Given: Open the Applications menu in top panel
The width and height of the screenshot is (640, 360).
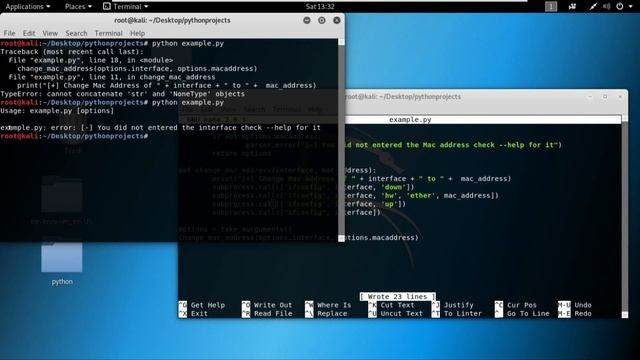Looking at the screenshot, I should [x=28, y=7].
